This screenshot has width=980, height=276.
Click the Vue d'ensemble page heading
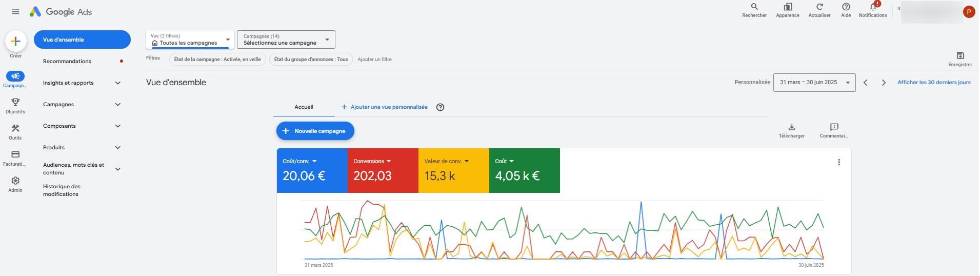coord(176,83)
